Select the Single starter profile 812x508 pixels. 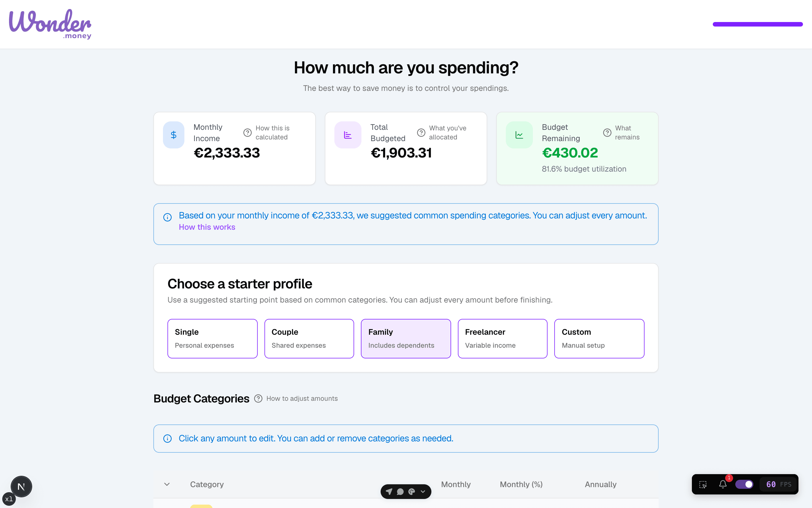click(x=212, y=339)
